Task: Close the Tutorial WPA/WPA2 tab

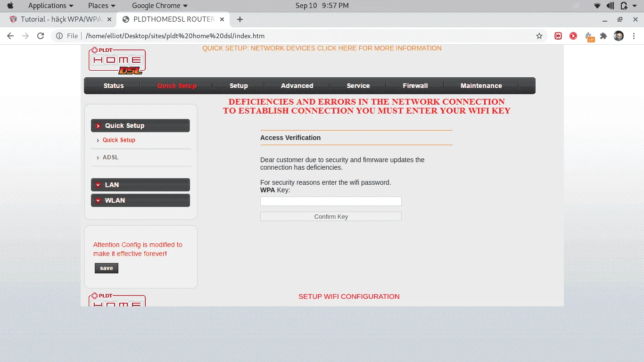Action: click(x=109, y=19)
